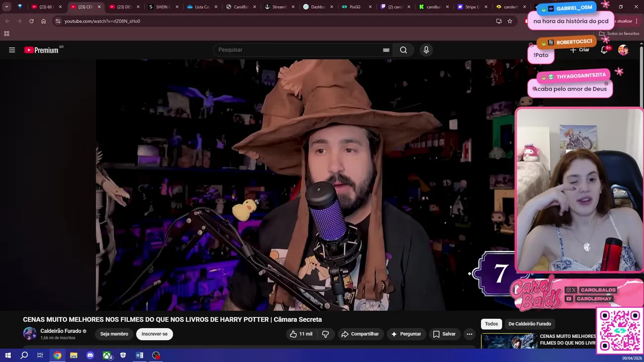Image resolution: width=644 pixels, height=362 pixels.
Task: Select the 'De Caldeirão Furado' chip
Action: click(530, 324)
